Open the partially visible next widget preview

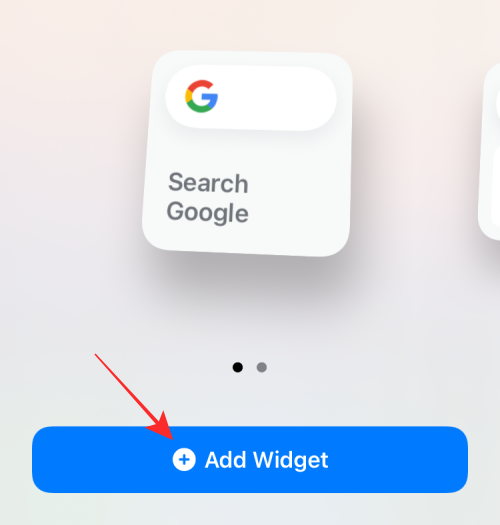click(x=489, y=152)
